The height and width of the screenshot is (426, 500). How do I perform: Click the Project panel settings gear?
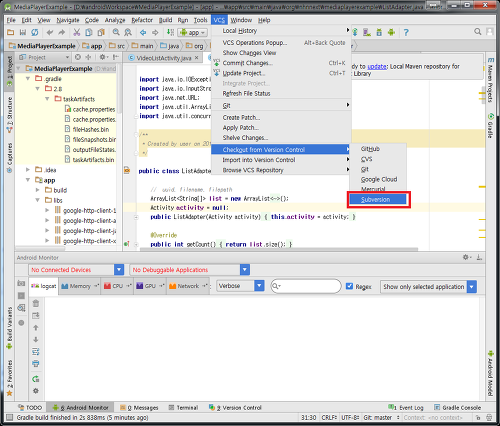103,57
